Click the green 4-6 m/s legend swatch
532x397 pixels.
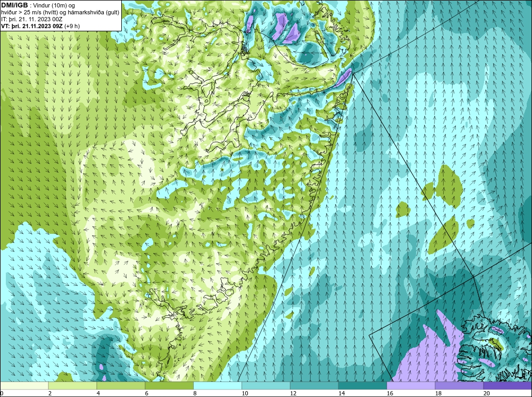click(121, 385)
